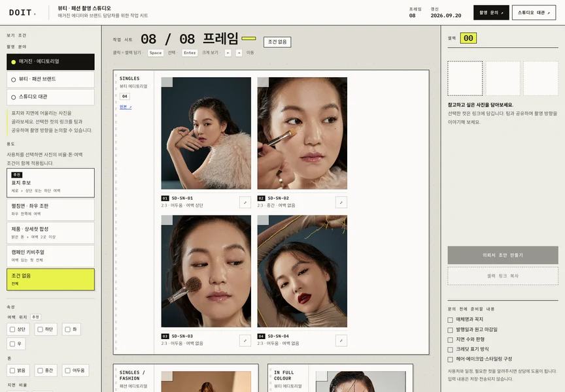565x392 pixels.
Task: Choose 제품 · 상세컷 합성 usage option
Action: click(x=50, y=233)
